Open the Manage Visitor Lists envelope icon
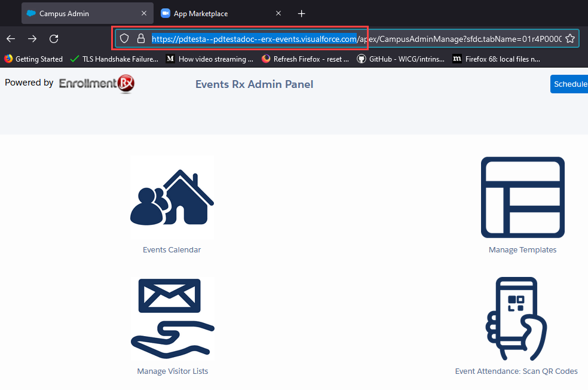588x390 pixels. point(172,319)
